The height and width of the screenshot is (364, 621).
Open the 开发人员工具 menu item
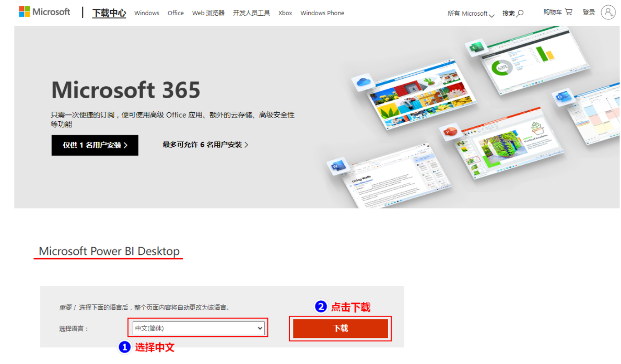click(x=251, y=13)
